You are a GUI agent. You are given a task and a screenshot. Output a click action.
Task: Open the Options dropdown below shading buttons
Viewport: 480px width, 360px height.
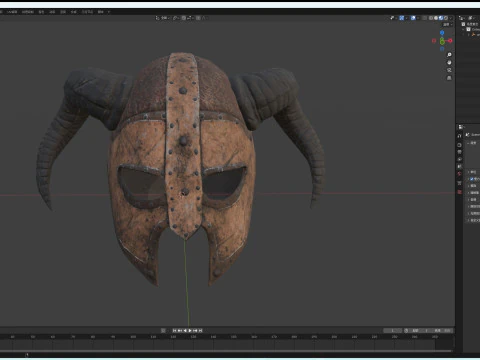(x=447, y=25)
